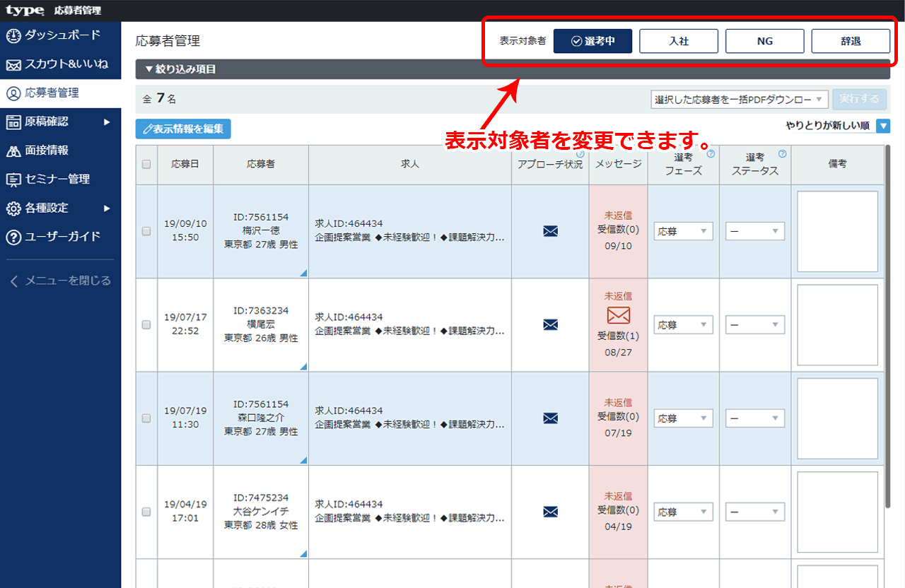Screen dimensions: 905x588
Task: Check the select-all checkbox in the table header
Action: pos(146,165)
